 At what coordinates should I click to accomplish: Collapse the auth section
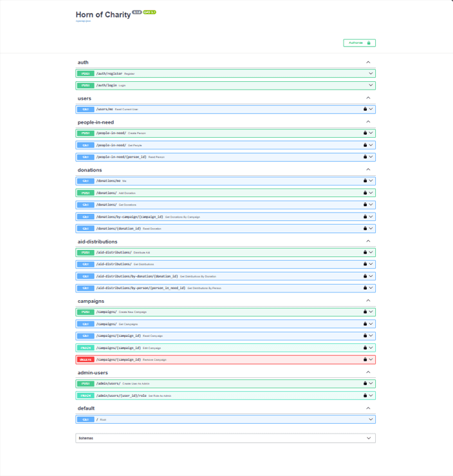click(x=368, y=62)
